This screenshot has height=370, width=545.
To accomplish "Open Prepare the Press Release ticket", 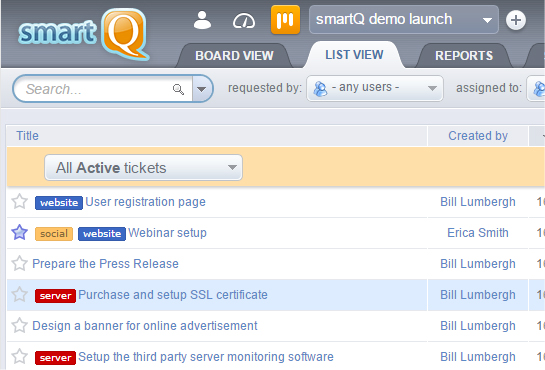I will (105, 264).
